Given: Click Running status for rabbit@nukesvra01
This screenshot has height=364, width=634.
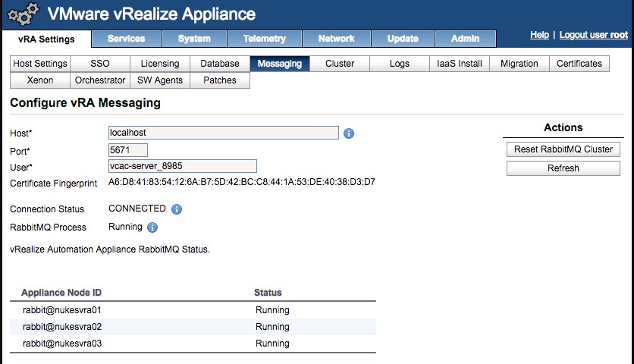Looking at the screenshot, I should click(x=272, y=310).
